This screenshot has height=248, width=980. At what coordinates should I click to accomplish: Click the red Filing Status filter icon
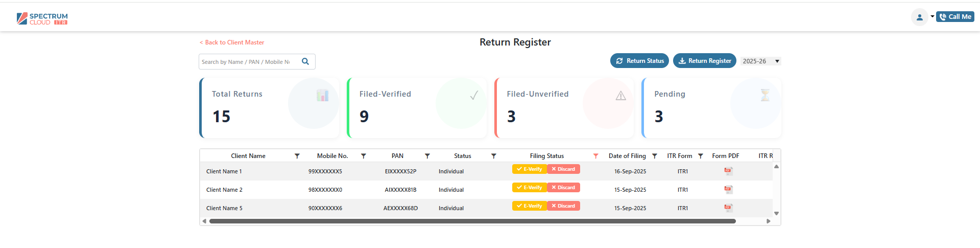pyautogui.click(x=595, y=156)
